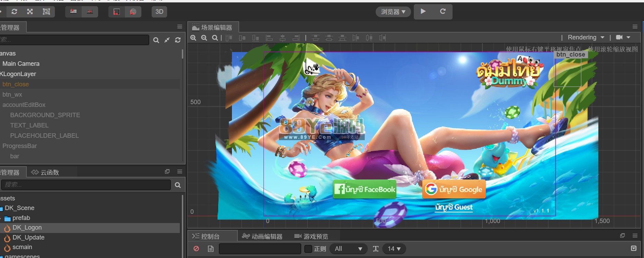644x258 pixels.
Task: Select the bar child node
Action: click(x=15, y=156)
